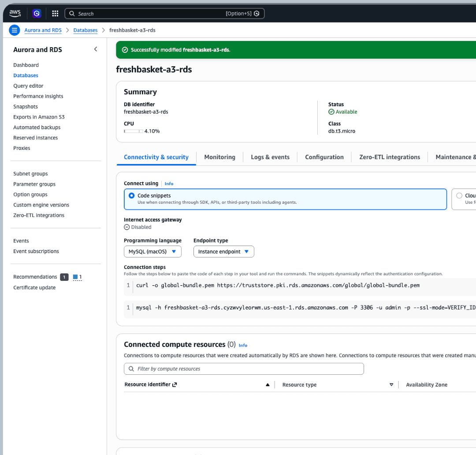The height and width of the screenshot is (455, 476).
Task: Open Event subscriptions in sidebar
Action: click(36, 251)
